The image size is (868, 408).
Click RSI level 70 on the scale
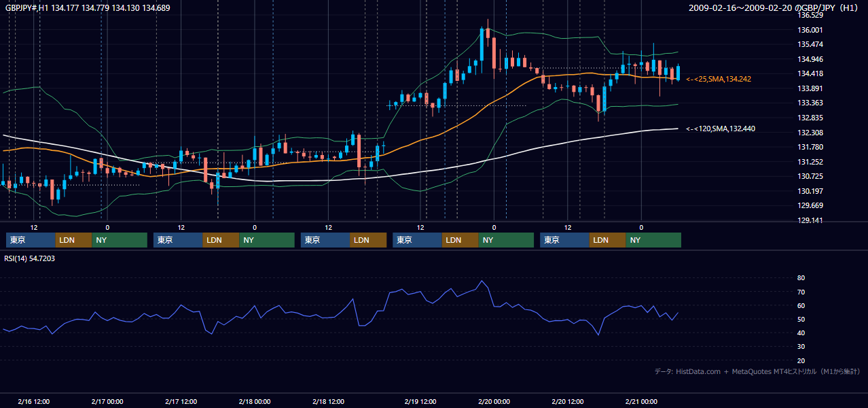(x=801, y=292)
